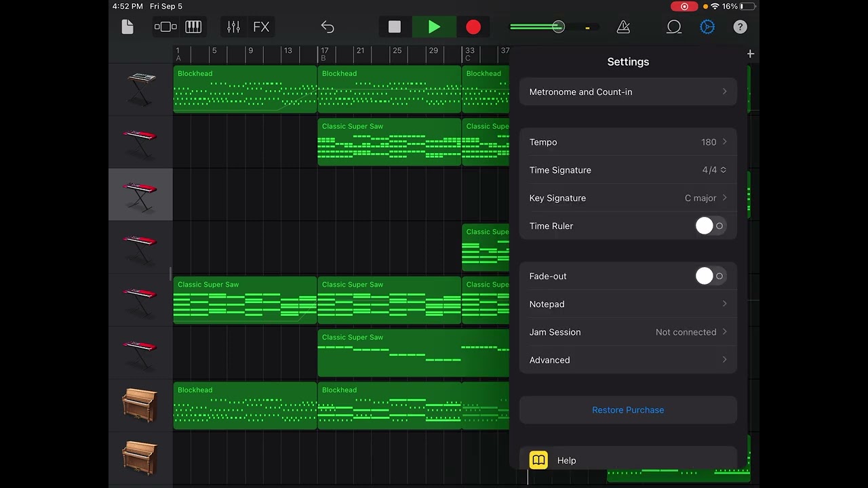This screenshot has height=488, width=868.
Task: Select the bottom upright piano track
Action: click(141, 458)
